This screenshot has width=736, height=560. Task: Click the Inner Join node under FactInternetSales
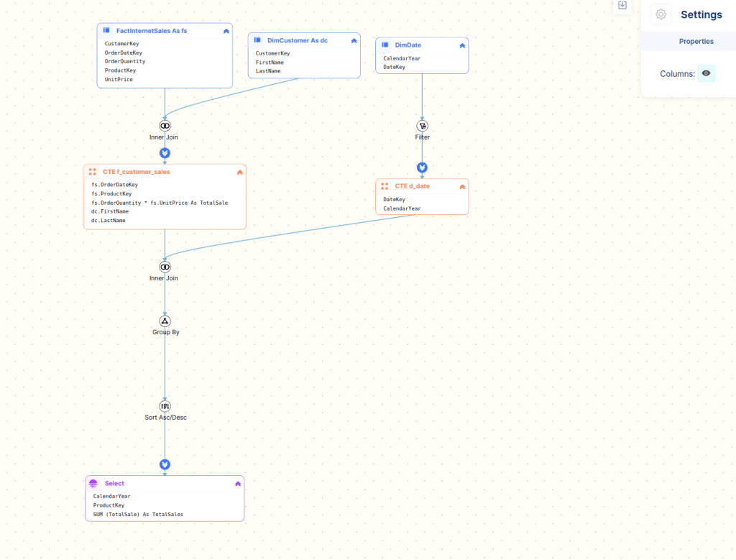(x=165, y=126)
